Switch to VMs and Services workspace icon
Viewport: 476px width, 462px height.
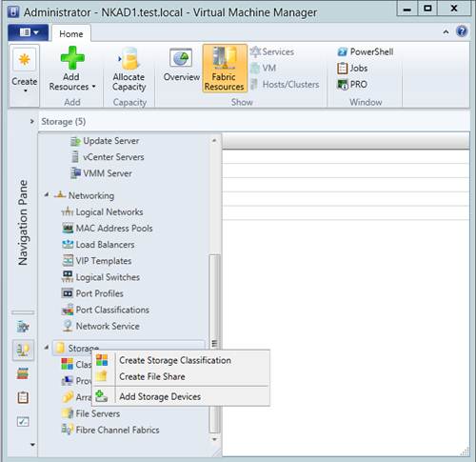pos(23,326)
